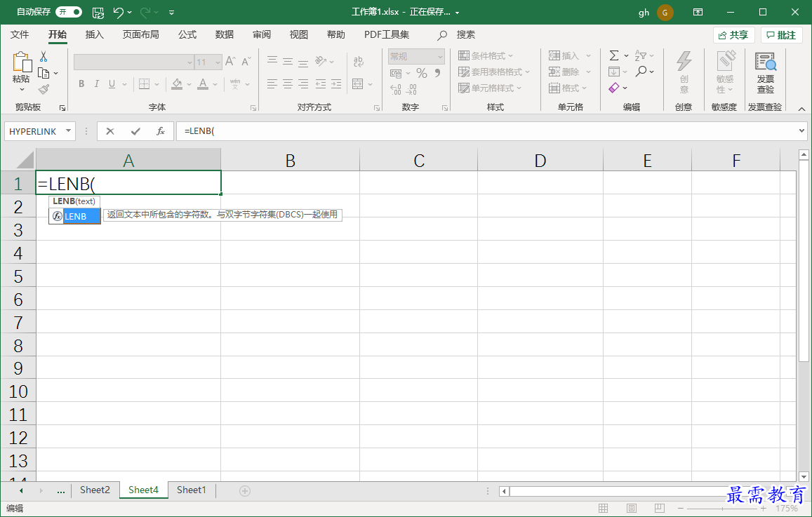The width and height of the screenshot is (812, 517).
Task: Click the column B header
Action: tap(291, 161)
